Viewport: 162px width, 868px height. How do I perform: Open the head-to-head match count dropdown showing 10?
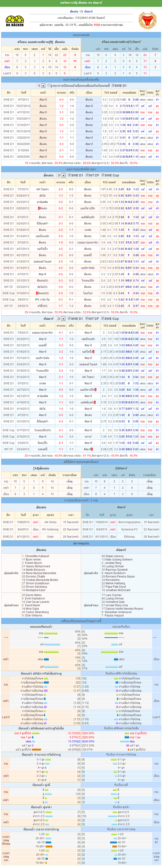coord(40,86)
